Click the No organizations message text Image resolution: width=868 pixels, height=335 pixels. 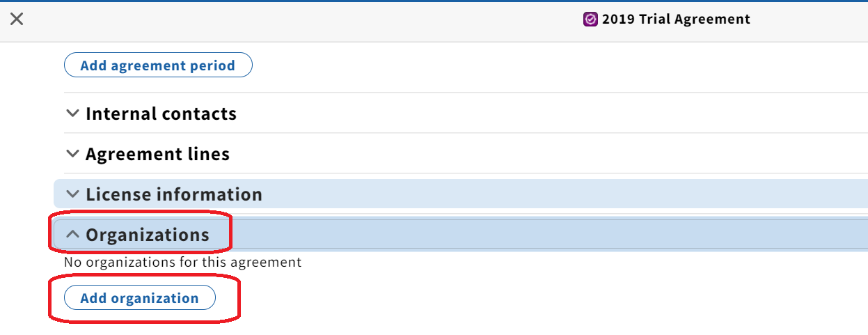182,263
